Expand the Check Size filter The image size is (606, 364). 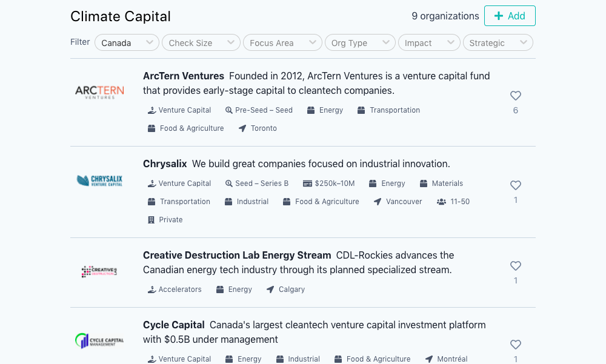201,42
